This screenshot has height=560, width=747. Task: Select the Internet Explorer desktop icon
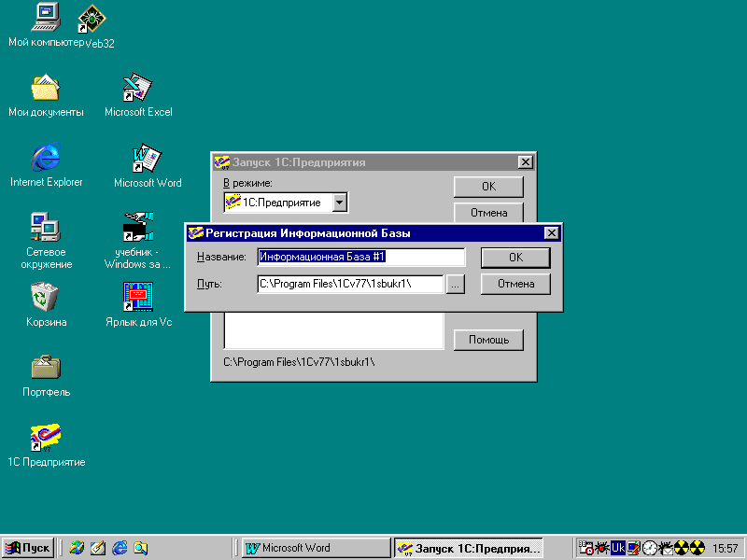point(46,157)
